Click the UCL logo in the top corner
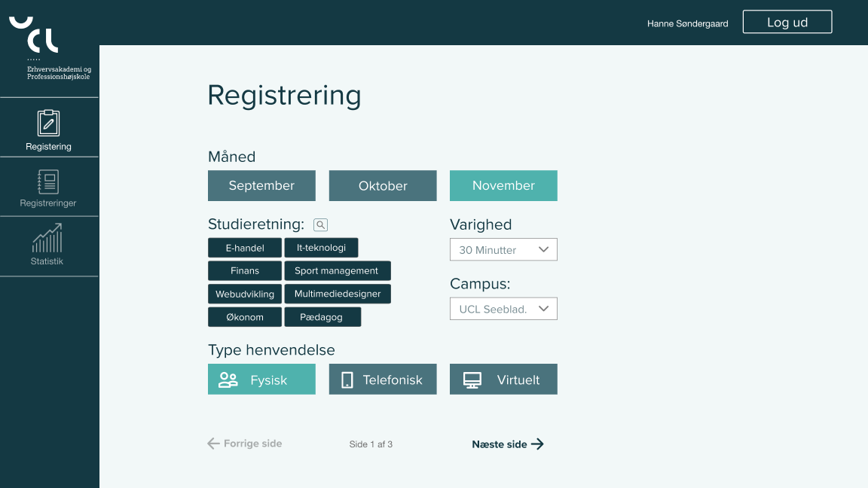868x488 pixels. pos(34,35)
